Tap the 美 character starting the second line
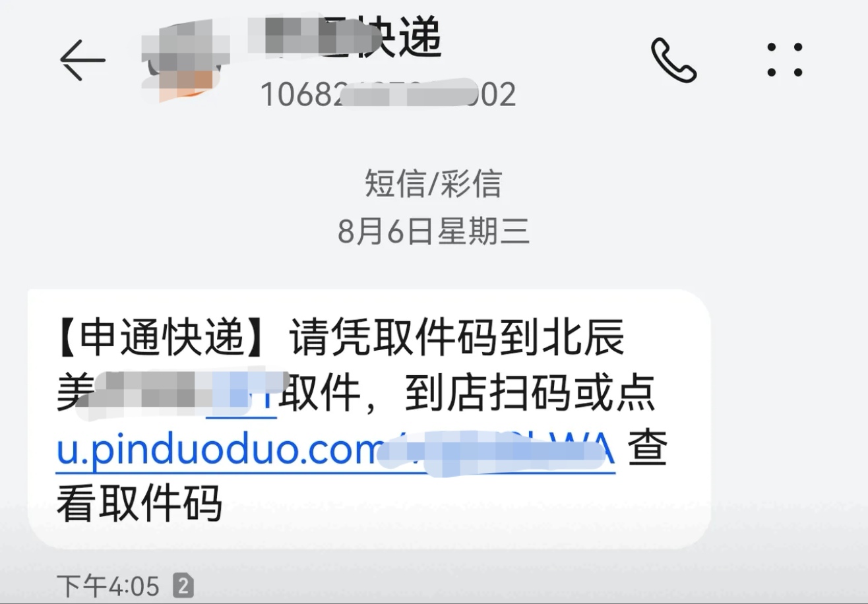 [73, 395]
